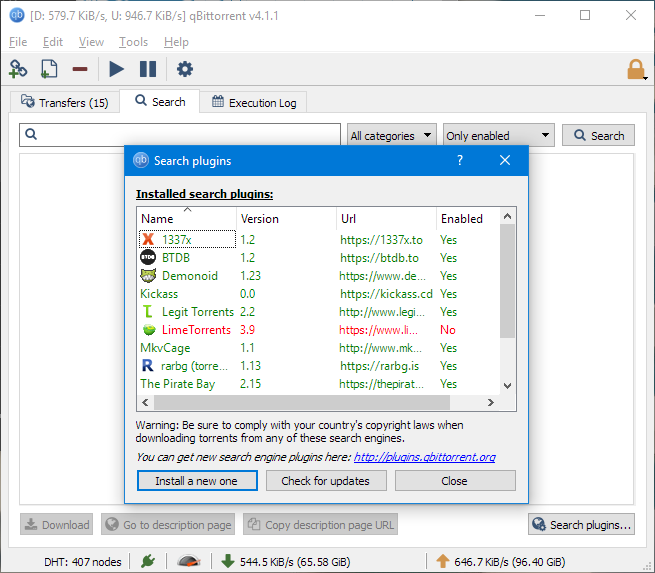This screenshot has height=573, width=655.
Task: Click the Demonoid plugin creature icon
Action: pos(148,276)
